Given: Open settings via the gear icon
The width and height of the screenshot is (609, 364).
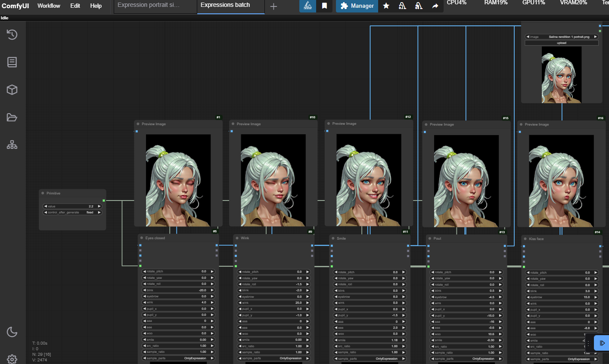Looking at the screenshot, I should [12, 359].
